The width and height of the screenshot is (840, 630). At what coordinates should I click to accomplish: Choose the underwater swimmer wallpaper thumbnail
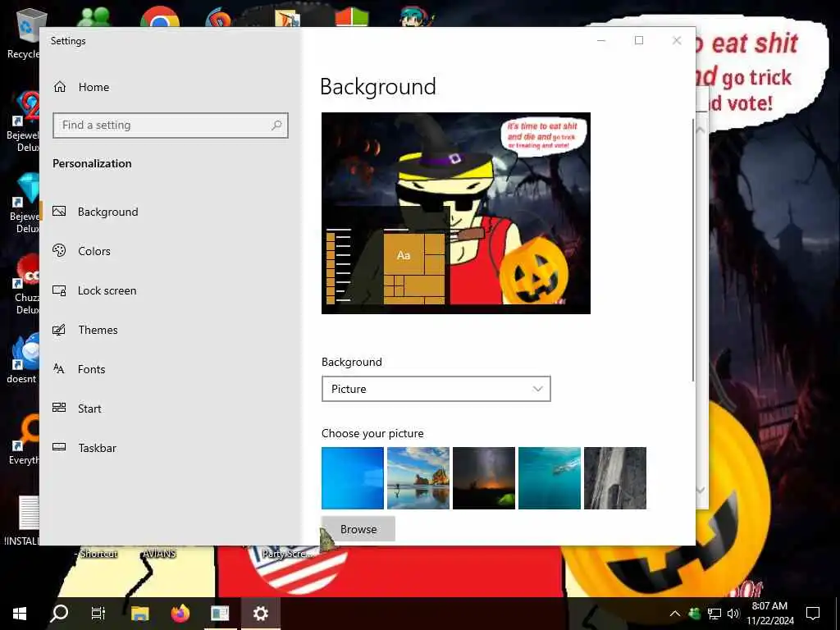point(549,478)
